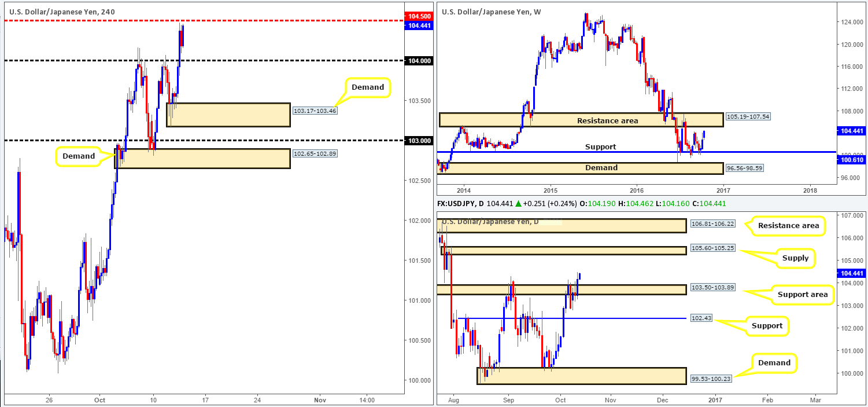Click 124.000 on the weekly price axis
The height and width of the screenshot is (407, 868).
tap(852, 23)
